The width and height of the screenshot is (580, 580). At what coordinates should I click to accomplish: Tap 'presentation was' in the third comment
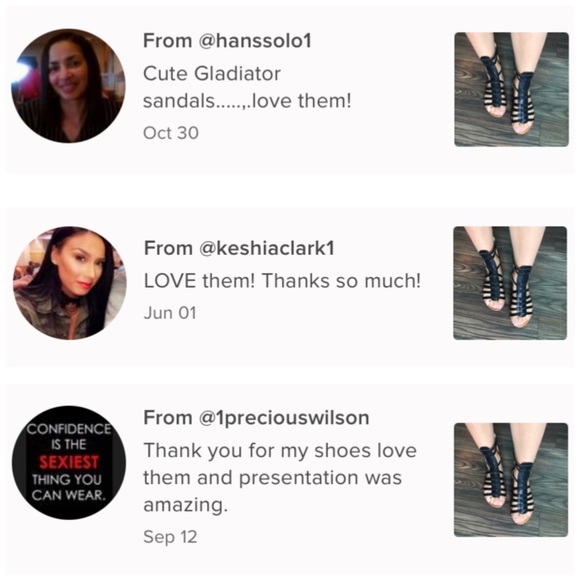tap(320, 478)
